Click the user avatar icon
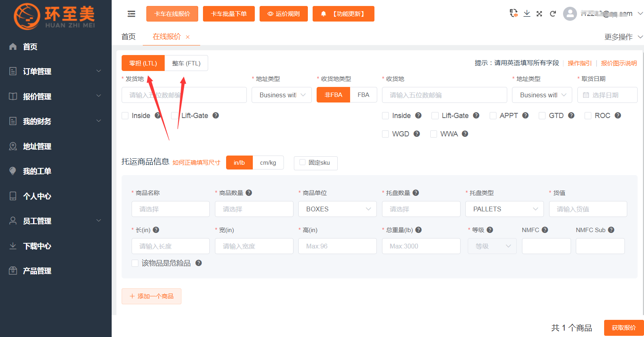 click(570, 14)
